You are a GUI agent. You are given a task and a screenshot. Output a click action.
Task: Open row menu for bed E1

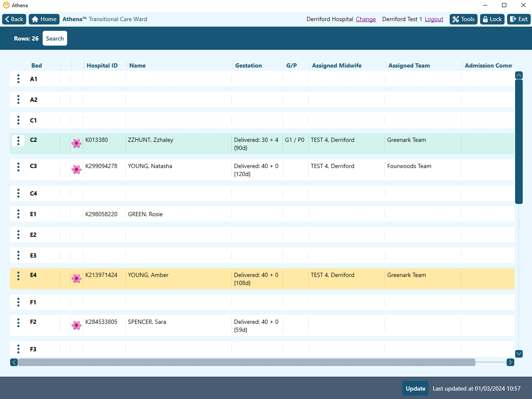[18, 214]
